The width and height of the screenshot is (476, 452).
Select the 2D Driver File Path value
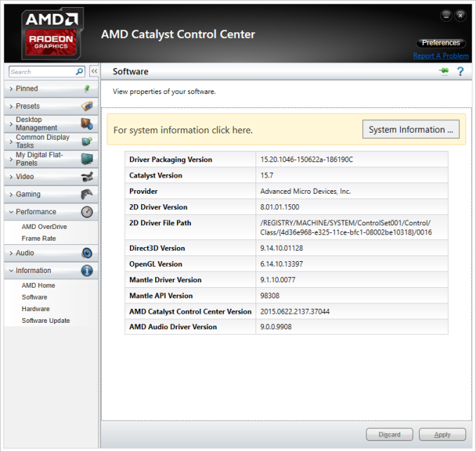(346, 227)
